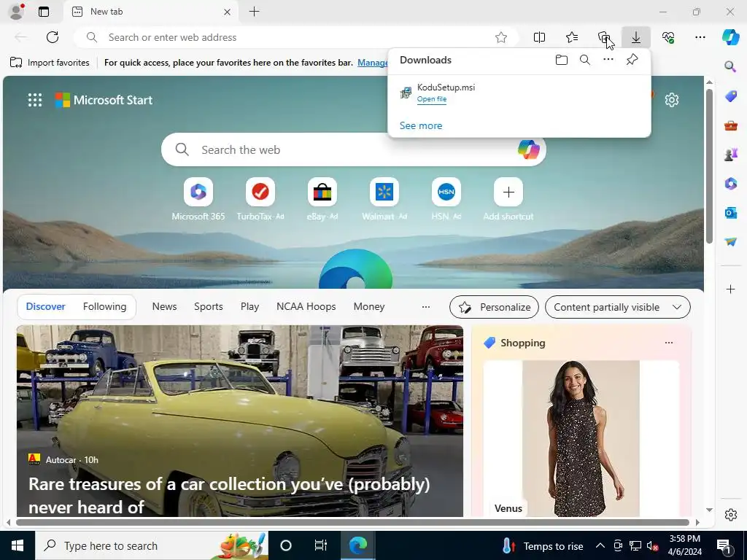Click the Search the web field
Image resolution: width=747 pixels, height=560 pixels.
[x=353, y=149]
